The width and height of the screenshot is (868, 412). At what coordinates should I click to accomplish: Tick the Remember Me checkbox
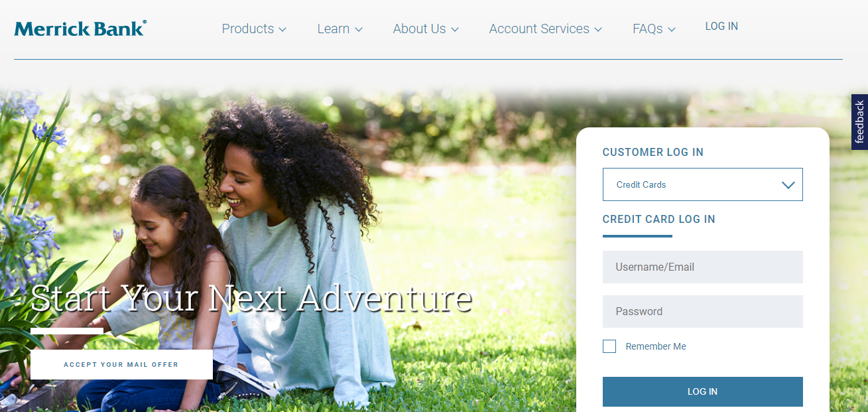pyautogui.click(x=609, y=346)
